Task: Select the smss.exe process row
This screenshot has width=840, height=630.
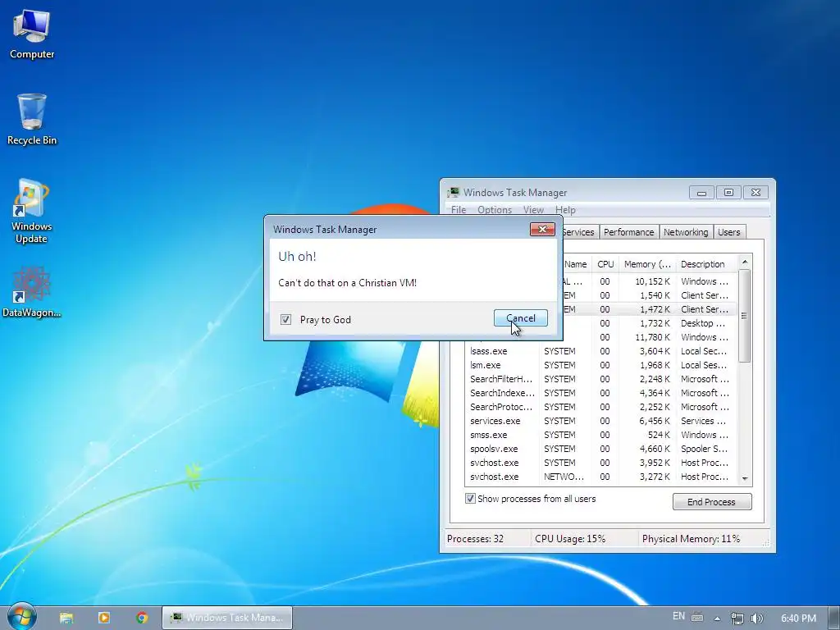Action: pyautogui.click(x=600, y=435)
